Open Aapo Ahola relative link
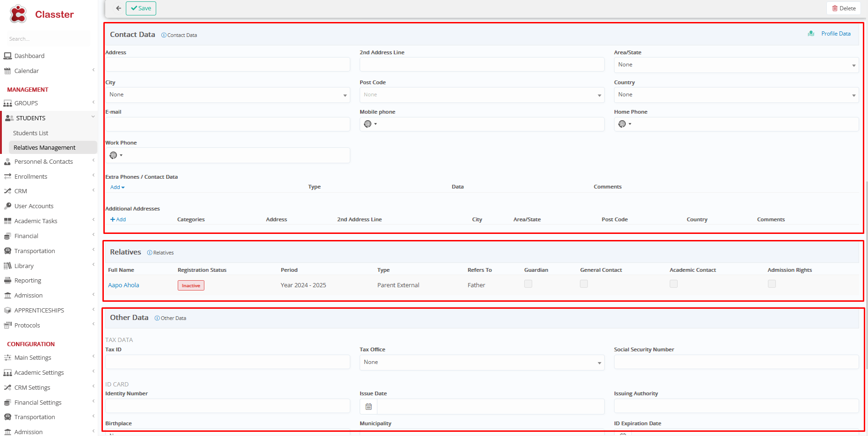This screenshot has height=436, width=868. pyautogui.click(x=123, y=285)
